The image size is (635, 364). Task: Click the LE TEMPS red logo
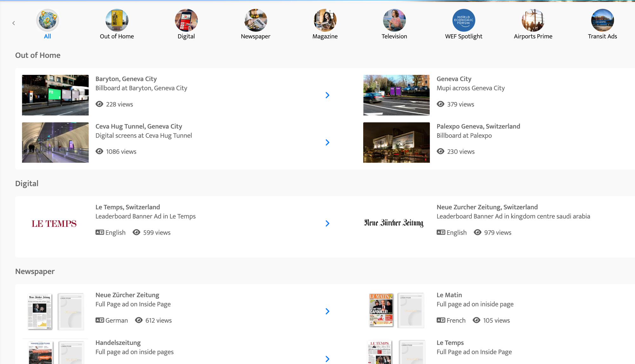[x=54, y=224]
